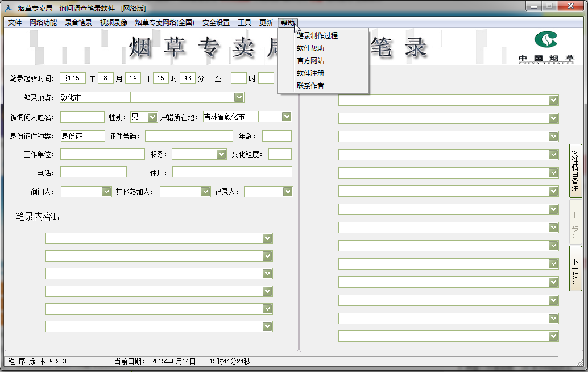Click the 身份证件种类 field
This screenshot has width=588, height=372.
[x=83, y=136]
